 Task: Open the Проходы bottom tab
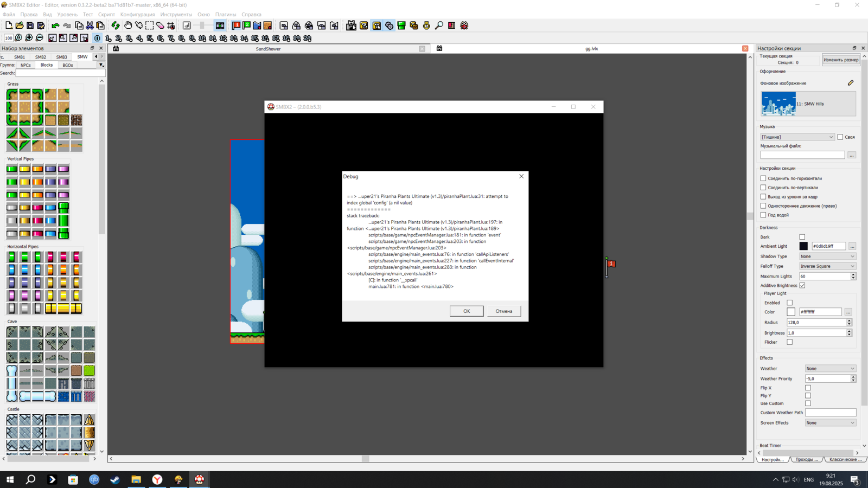[807, 459]
